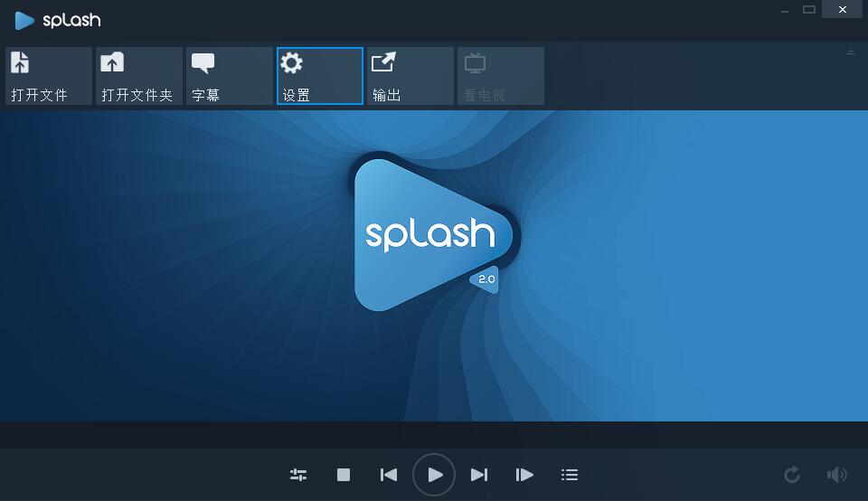
Task: Skip to the next track
Action: tap(479, 475)
